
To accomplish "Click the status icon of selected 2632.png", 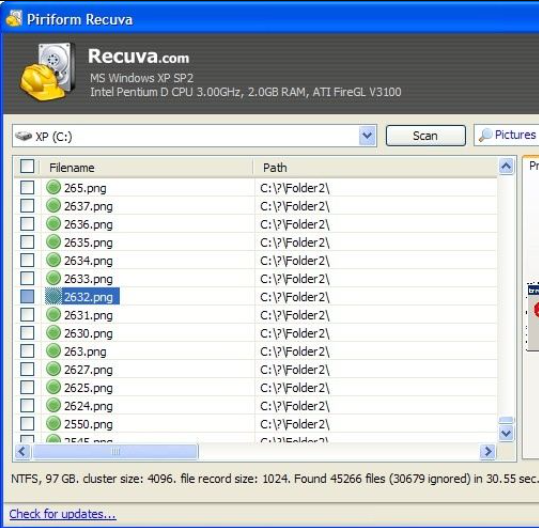I will point(53,296).
